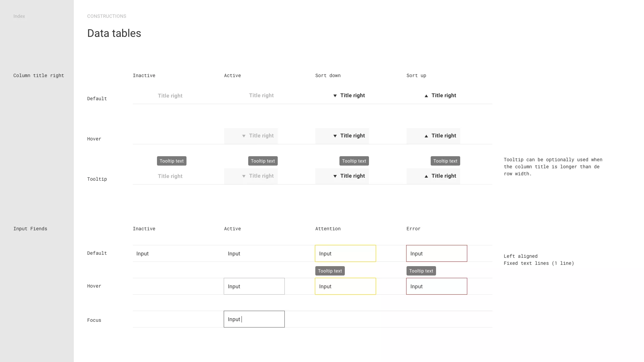Screen dimensions: 644x362
Task: Click tooltip above inactive Title right header
Action: (x=171, y=161)
